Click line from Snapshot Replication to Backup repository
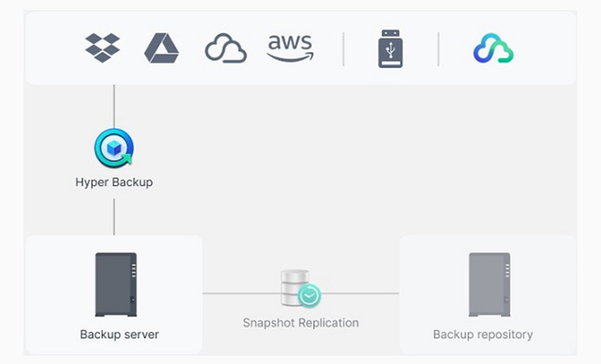Image resolution: width=601 pixels, height=364 pixels. pyautogui.click(x=362, y=293)
